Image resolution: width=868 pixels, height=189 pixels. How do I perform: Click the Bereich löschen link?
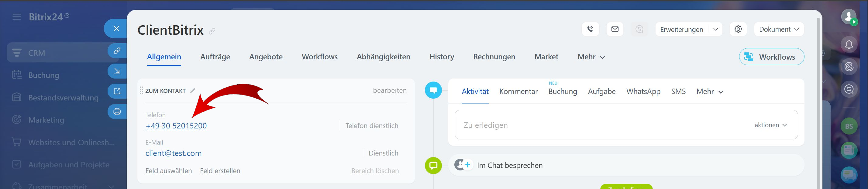tap(375, 171)
